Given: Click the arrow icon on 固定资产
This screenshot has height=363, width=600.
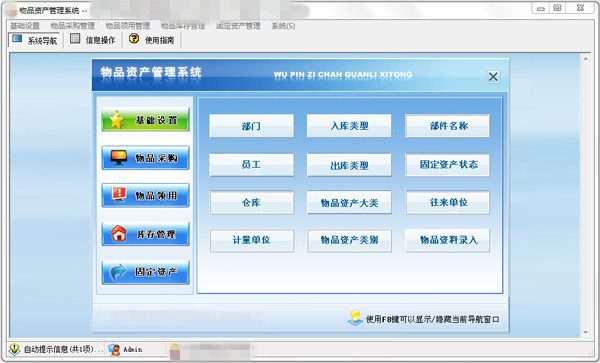Looking at the screenshot, I should click(118, 272).
